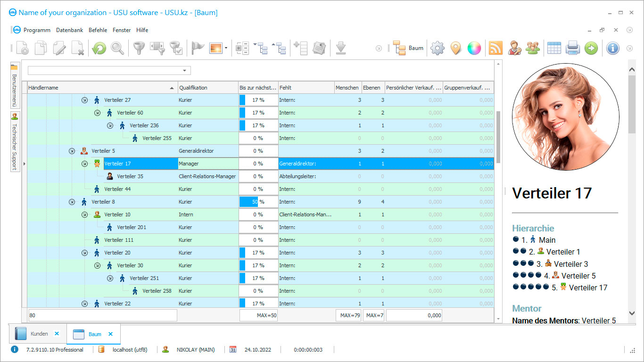Click the green refresh arrow icon

[x=99, y=48]
